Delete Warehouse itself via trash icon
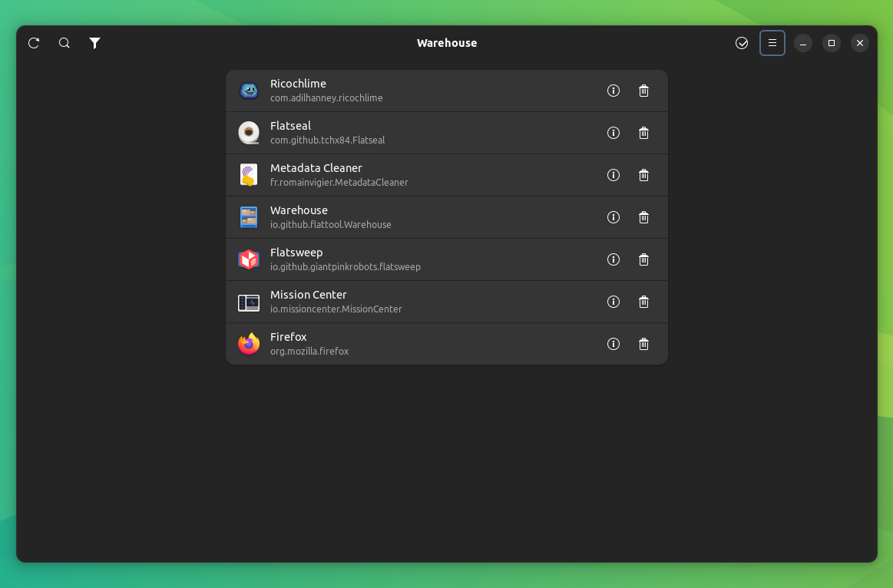This screenshot has height=588, width=893. pos(643,217)
